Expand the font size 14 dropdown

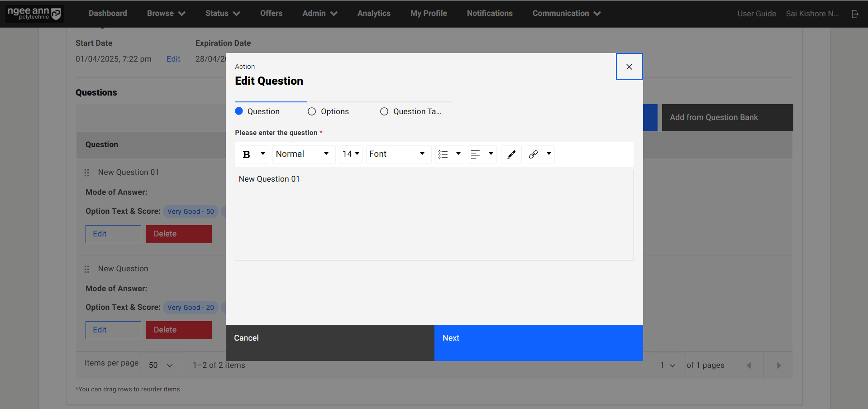pos(351,154)
